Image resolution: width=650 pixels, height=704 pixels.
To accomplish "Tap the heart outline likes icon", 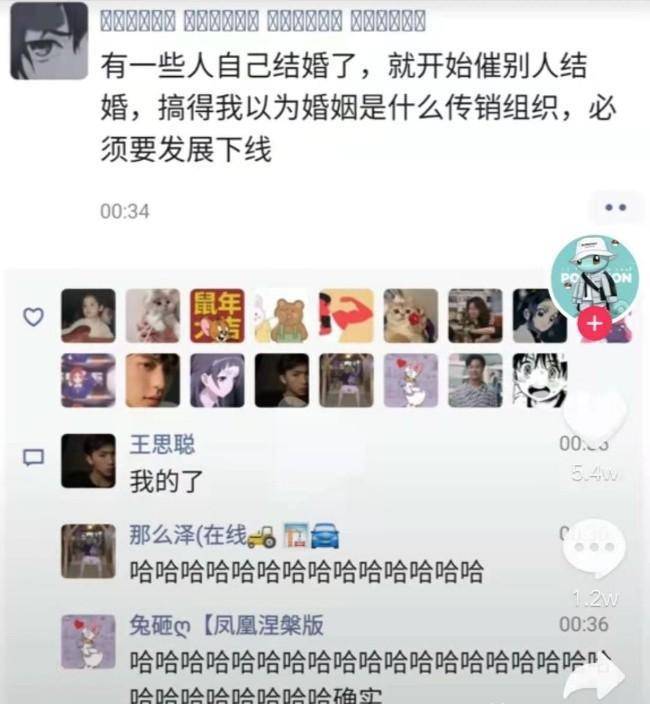I will coord(33,317).
